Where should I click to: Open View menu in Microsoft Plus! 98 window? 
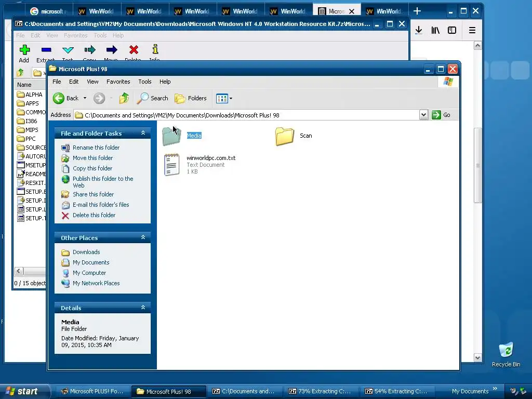pyautogui.click(x=92, y=82)
